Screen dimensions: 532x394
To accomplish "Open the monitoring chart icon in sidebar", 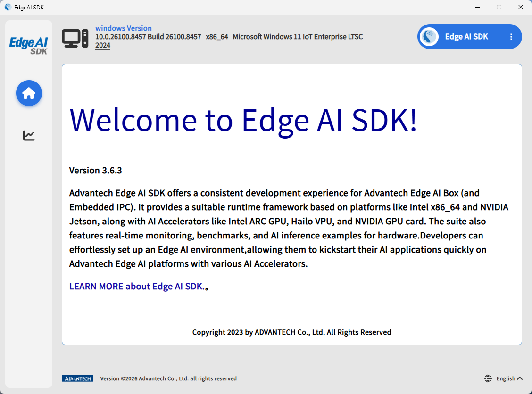I will tap(29, 135).
